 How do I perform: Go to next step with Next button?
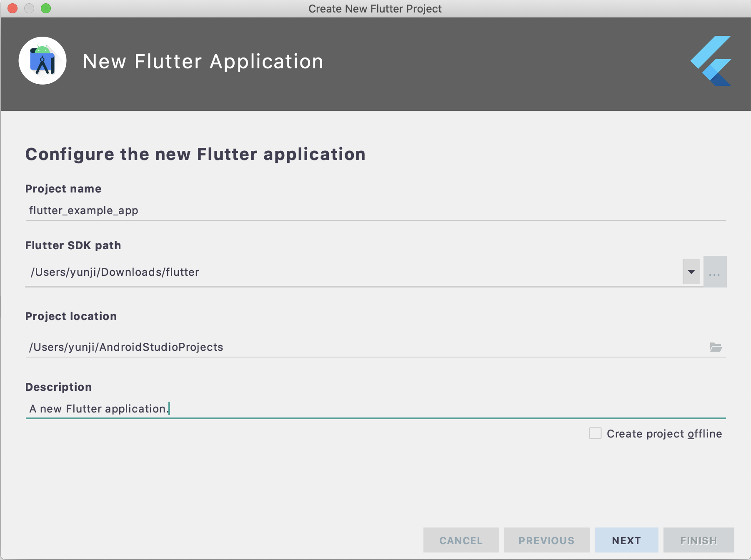pyautogui.click(x=626, y=540)
